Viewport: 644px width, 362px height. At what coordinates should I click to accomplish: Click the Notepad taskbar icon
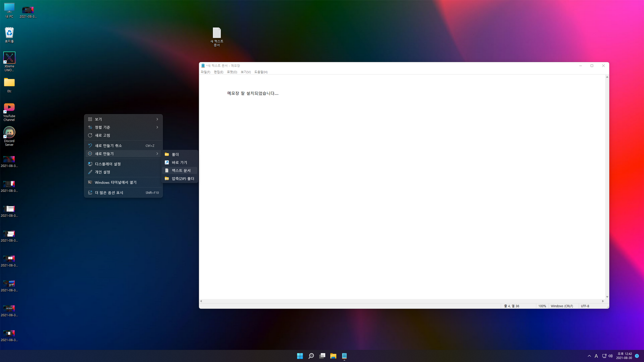344,356
